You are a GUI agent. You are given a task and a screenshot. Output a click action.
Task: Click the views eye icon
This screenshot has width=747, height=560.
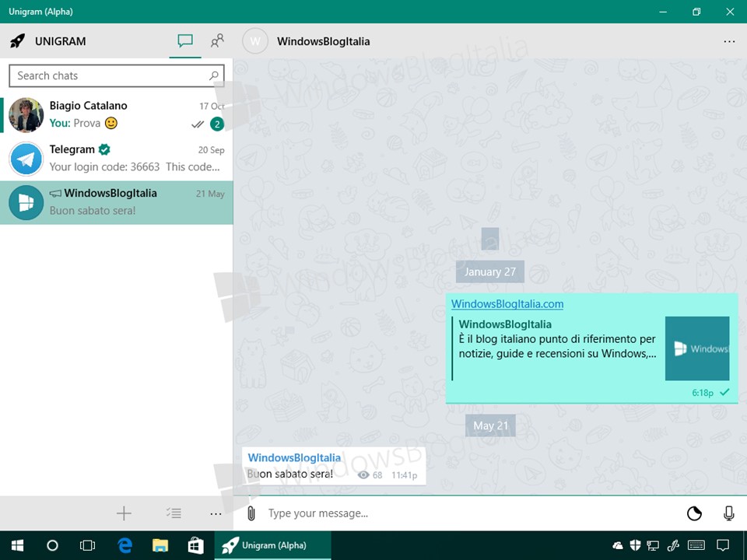pos(363,474)
